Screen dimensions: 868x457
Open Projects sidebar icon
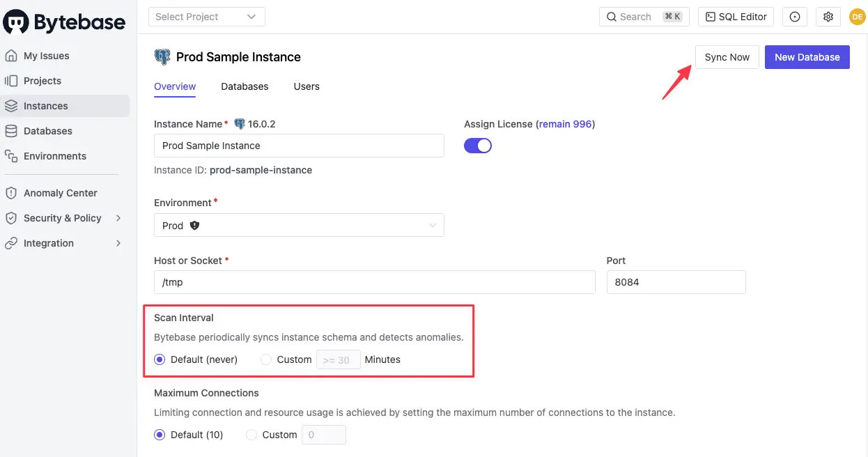11,81
